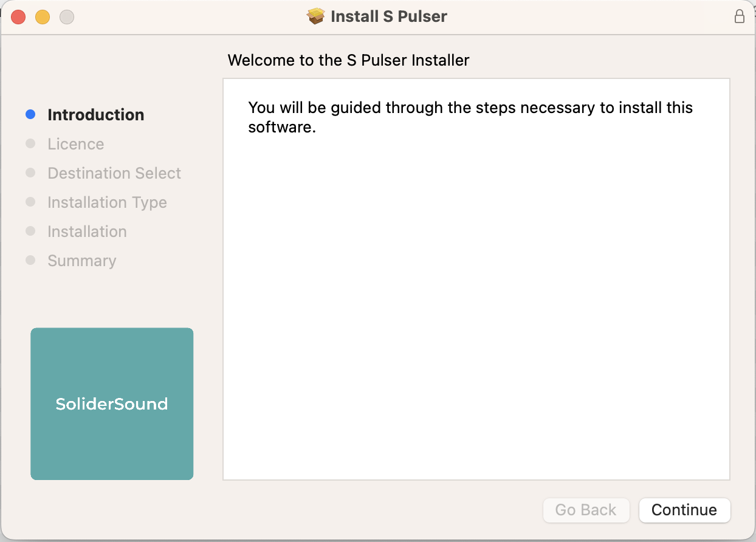This screenshot has width=756, height=542.
Task: Close the installer with red button
Action: point(18,17)
